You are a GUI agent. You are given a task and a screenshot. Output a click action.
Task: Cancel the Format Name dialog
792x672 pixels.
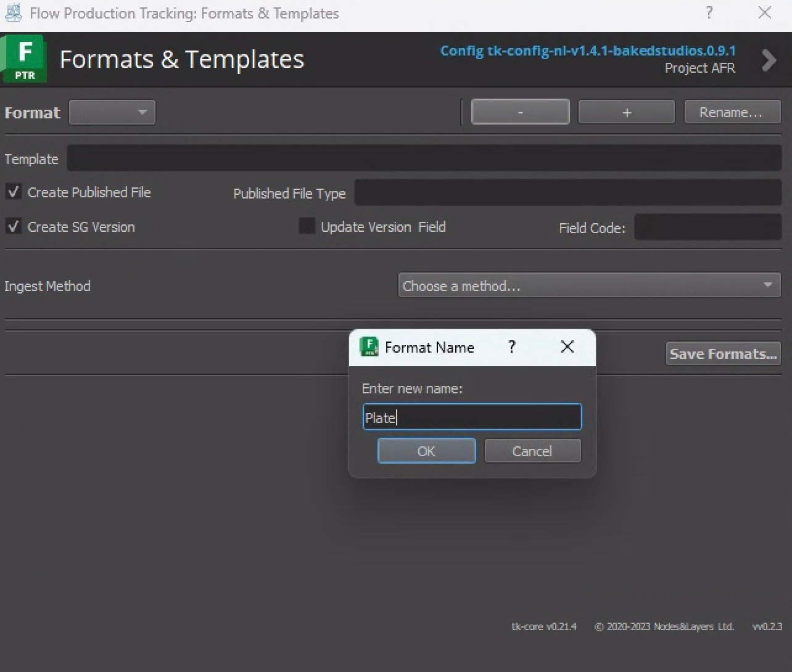[x=532, y=451]
